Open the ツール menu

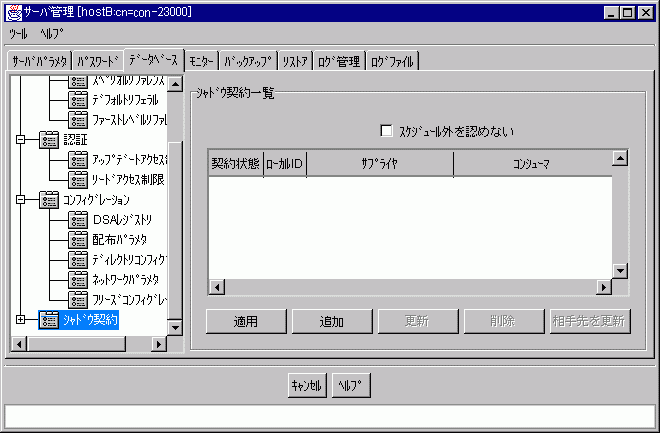tap(18, 34)
